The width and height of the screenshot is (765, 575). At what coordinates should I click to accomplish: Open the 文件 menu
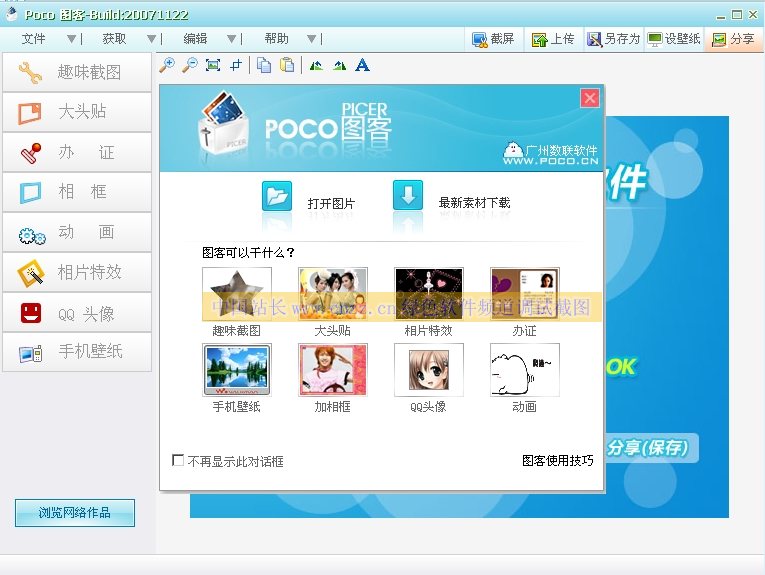point(33,39)
